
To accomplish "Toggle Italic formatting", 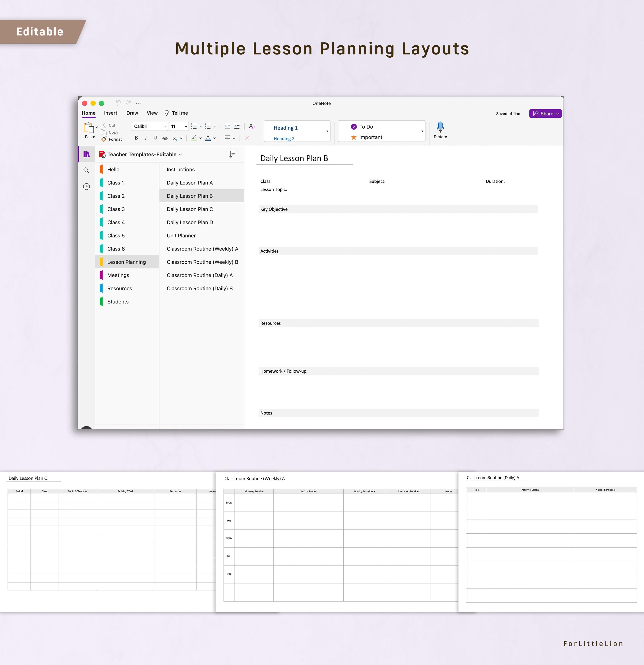I will tap(146, 138).
